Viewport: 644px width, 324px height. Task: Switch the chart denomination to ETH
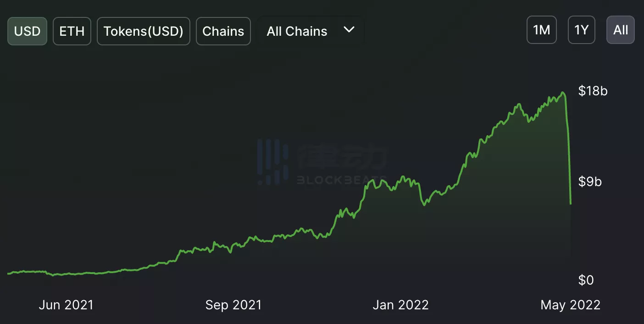[x=72, y=31]
